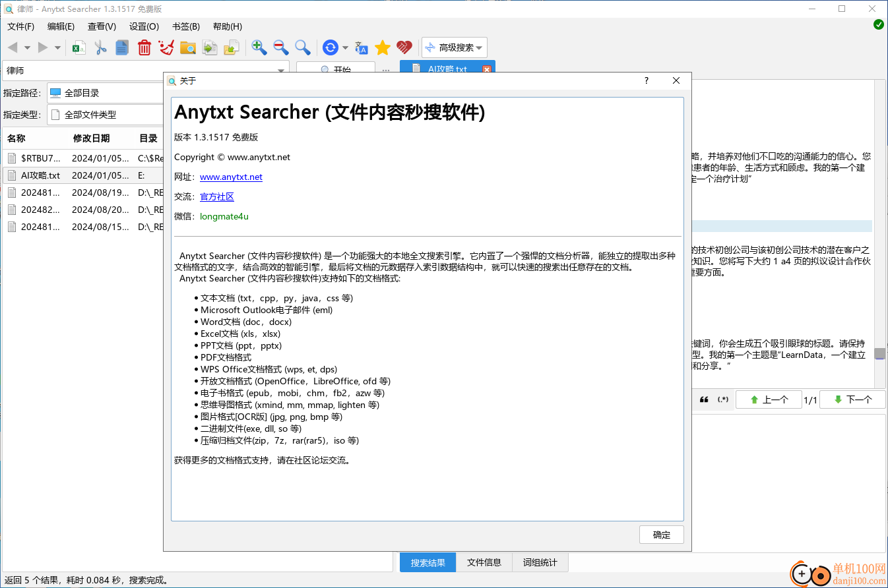The height and width of the screenshot is (588, 888).
Task: Open the 指定类型 全部文件类型 combo box
Action: 105,115
